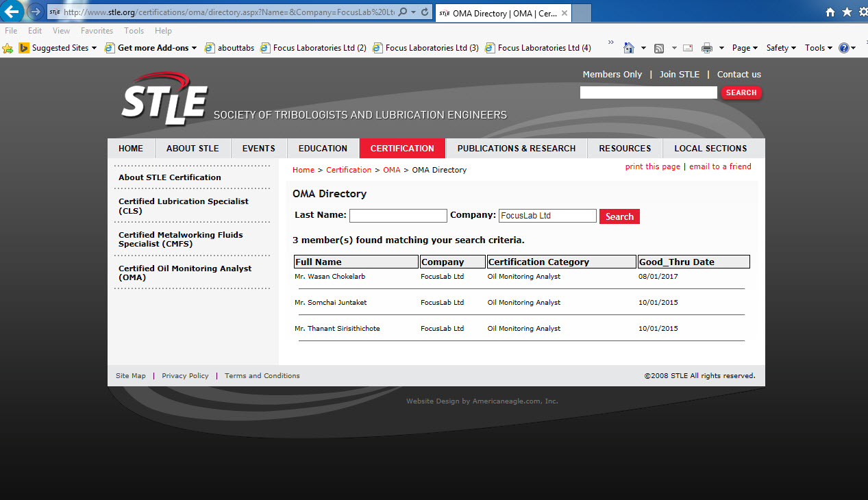
Task: Open the Members Only link
Action: click(612, 74)
